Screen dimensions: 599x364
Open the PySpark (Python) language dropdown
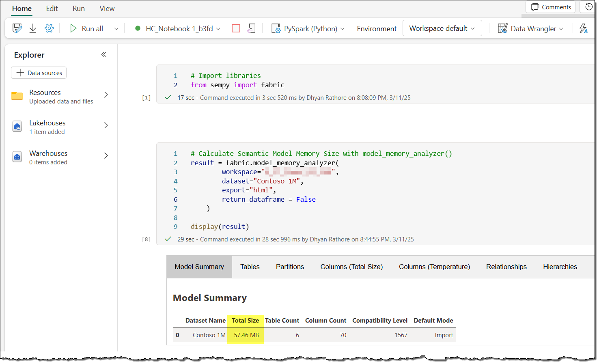pos(342,28)
